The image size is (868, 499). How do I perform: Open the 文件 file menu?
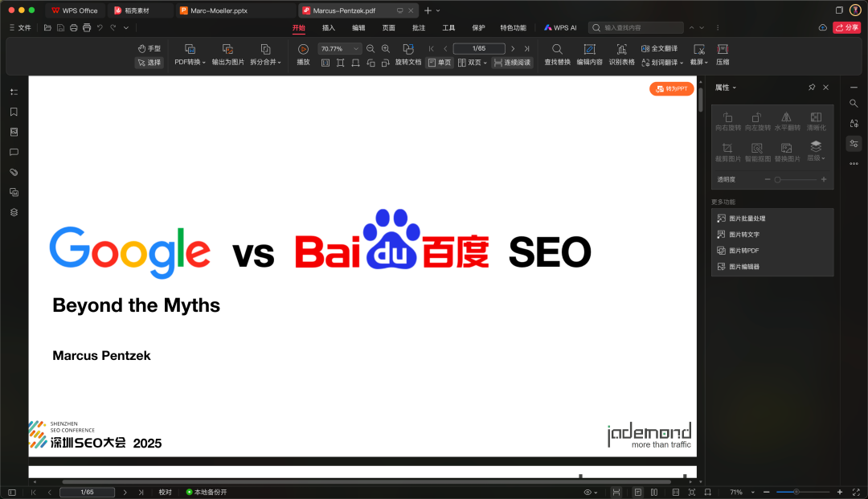[20, 27]
